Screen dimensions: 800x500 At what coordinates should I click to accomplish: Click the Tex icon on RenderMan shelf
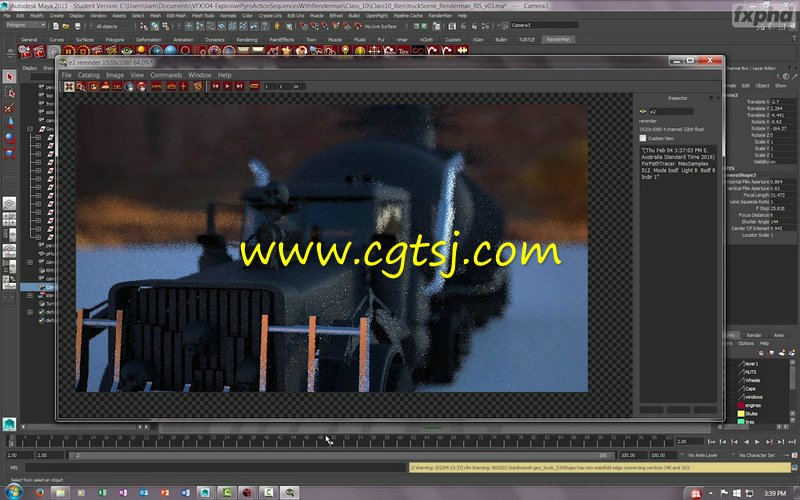pyautogui.click(x=404, y=51)
